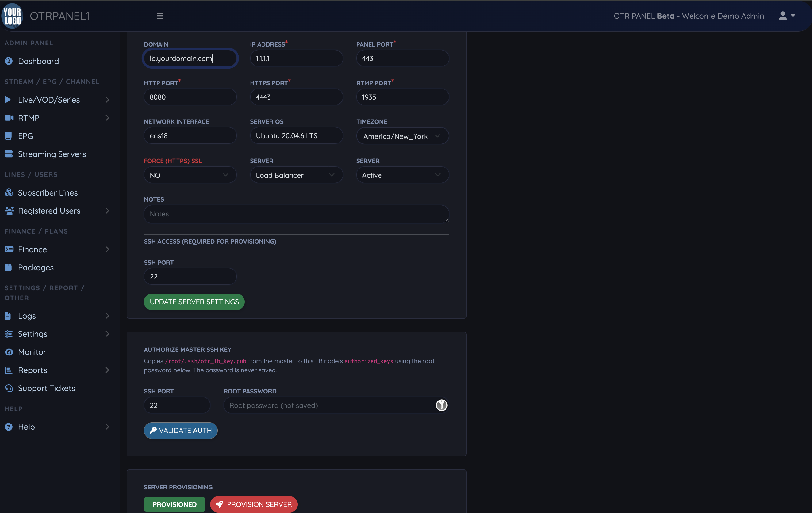The width and height of the screenshot is (812, 513).
Task: Expand the Finance submenu chevron
Action: (107, 249)
